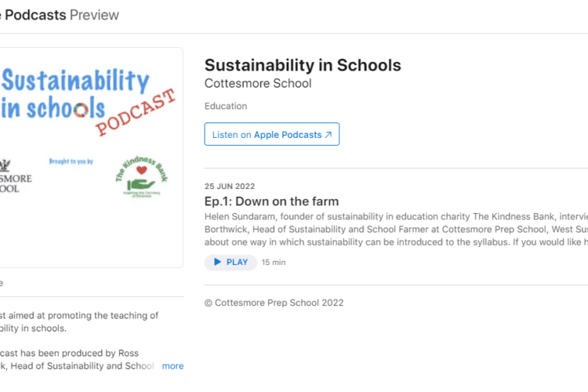Viewport: 588px width, 392px height.
Task: Click the episode description text about Helen Sundaram
Action: click(396, 229)
